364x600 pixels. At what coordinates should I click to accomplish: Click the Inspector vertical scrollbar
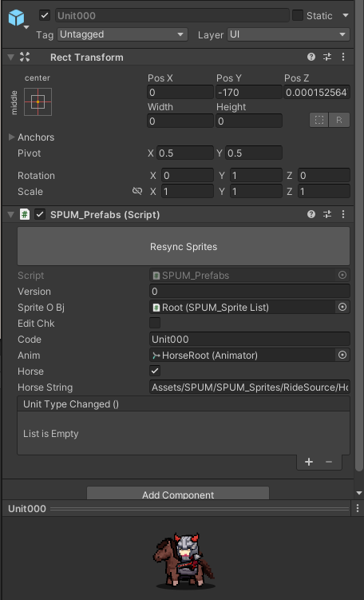tap(358, 236)
